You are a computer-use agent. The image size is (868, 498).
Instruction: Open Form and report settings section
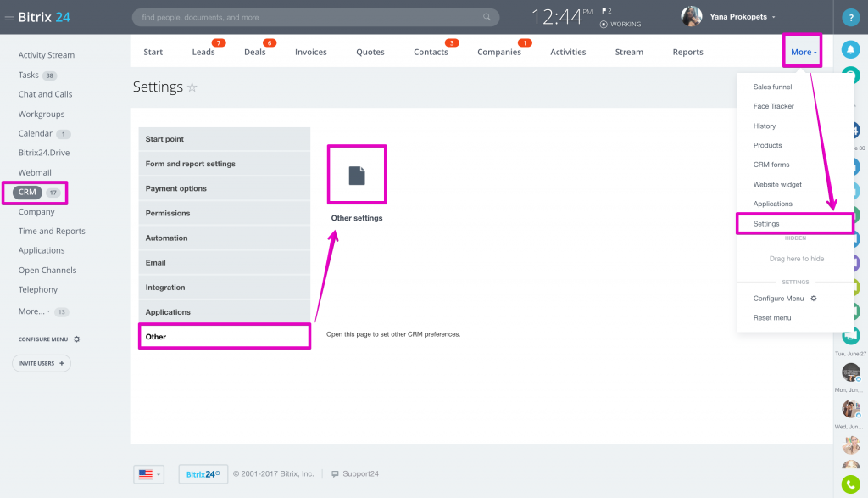tap(224, 164)
